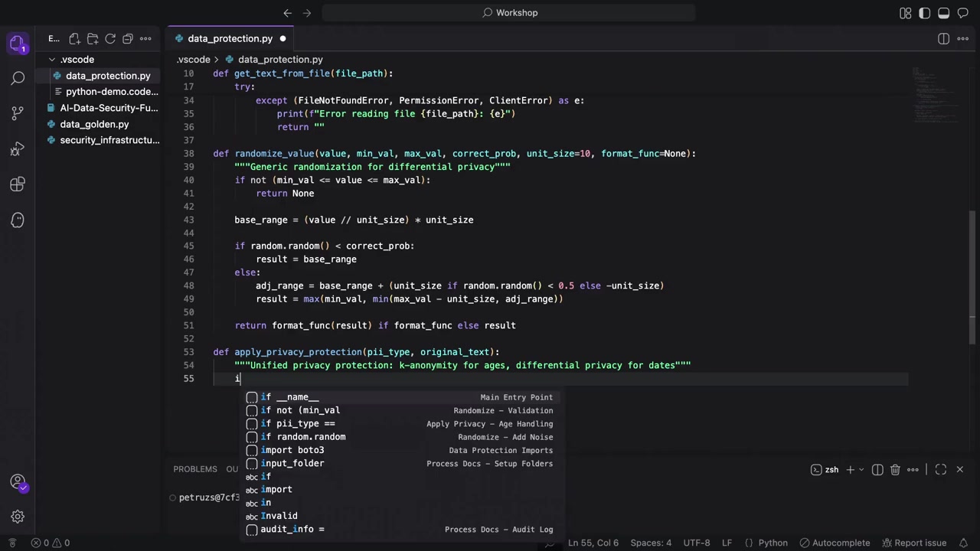Open the Run and Debug view
Screen dimensions: 980x551
click(18, 149)
